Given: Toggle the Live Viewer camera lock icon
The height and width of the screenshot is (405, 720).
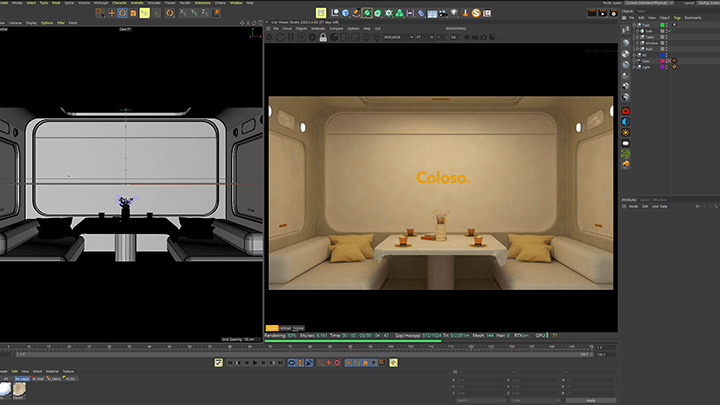Looking at the screenshot, I should [x=323, y=37].
